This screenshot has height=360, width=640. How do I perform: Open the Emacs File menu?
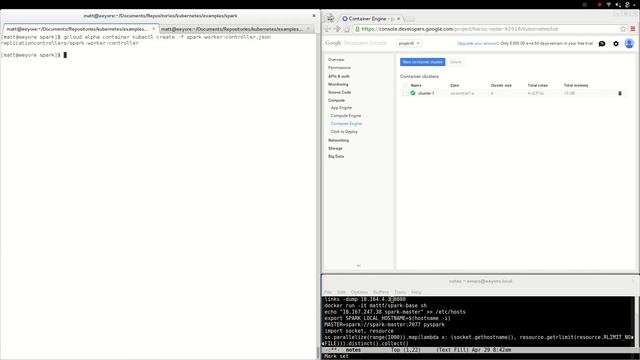coord(328,292)
